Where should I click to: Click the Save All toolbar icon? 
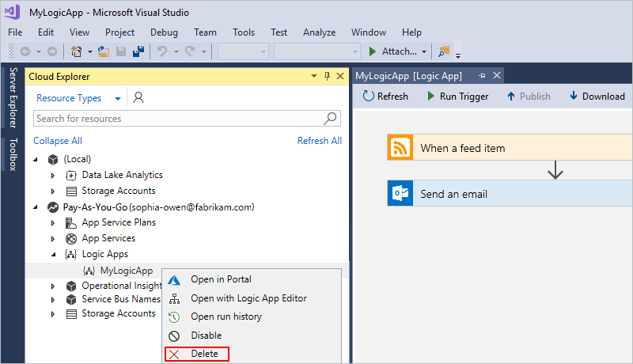[x=138, y=51]
